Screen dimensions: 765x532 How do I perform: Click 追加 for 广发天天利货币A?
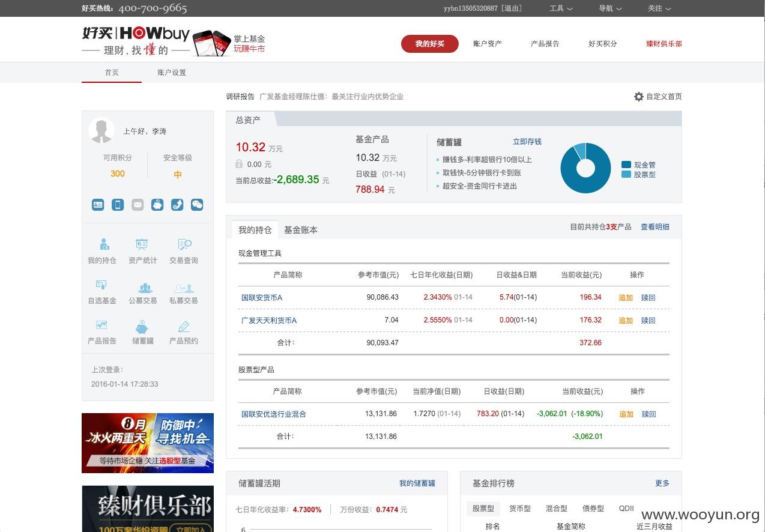tap(626, 321)
